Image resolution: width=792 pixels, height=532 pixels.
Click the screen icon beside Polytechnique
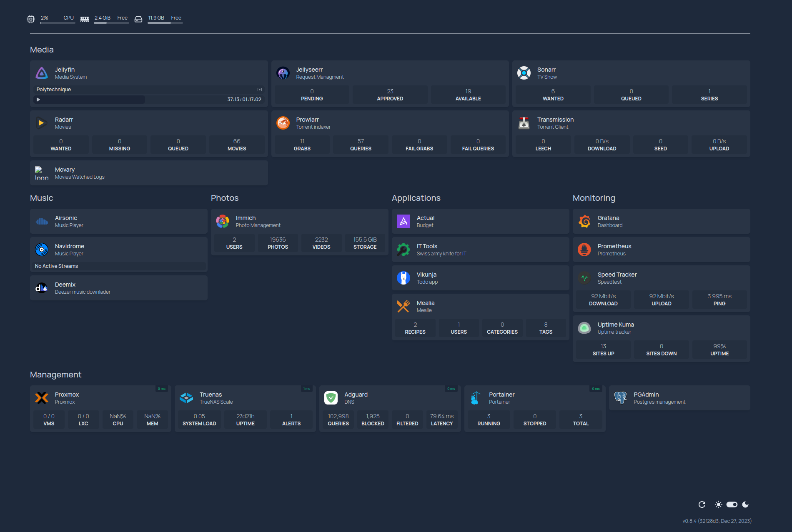[x=260, y=90]
